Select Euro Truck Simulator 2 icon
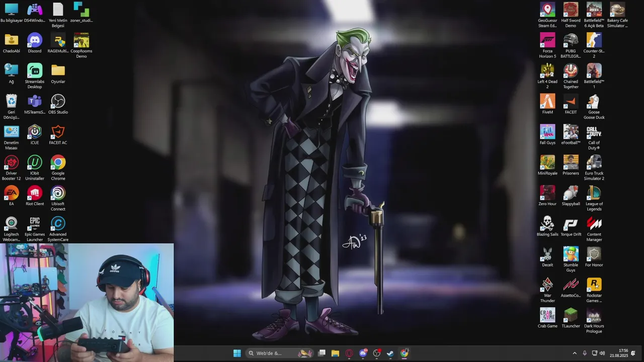Image resolution: width=644 pixels, height=362 pixels. tap(594, 168)
